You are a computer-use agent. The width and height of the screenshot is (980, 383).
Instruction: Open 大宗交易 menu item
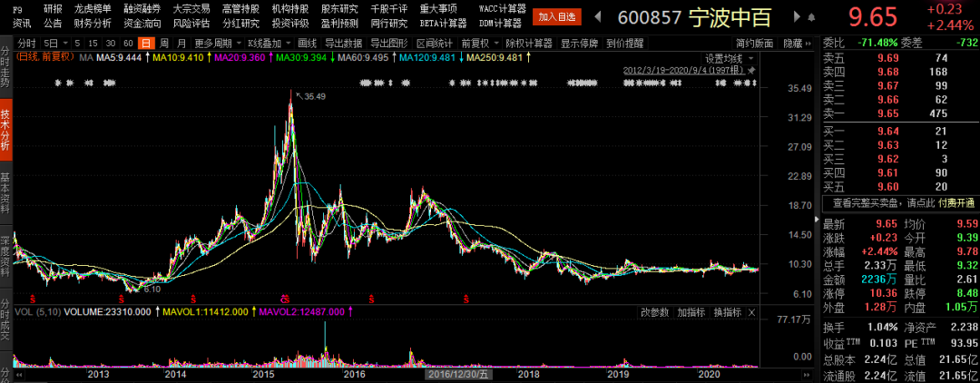point(191,9)
